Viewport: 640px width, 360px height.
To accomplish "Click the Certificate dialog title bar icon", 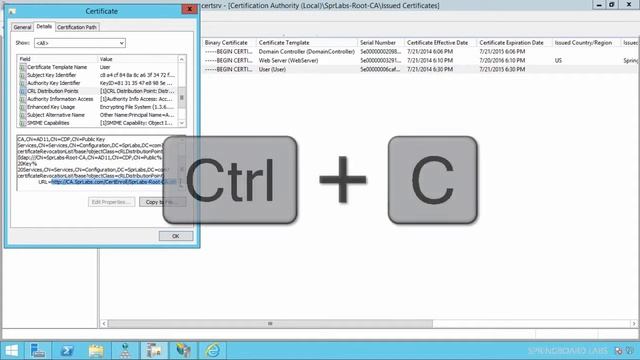I will [x=12, y=11].
